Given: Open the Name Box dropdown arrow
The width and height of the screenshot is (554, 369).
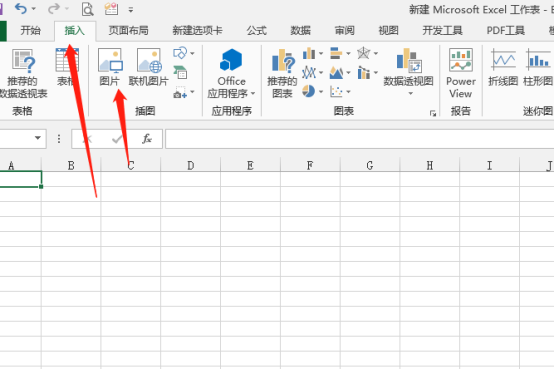Looking at the screenshot, I should (37, 138).
